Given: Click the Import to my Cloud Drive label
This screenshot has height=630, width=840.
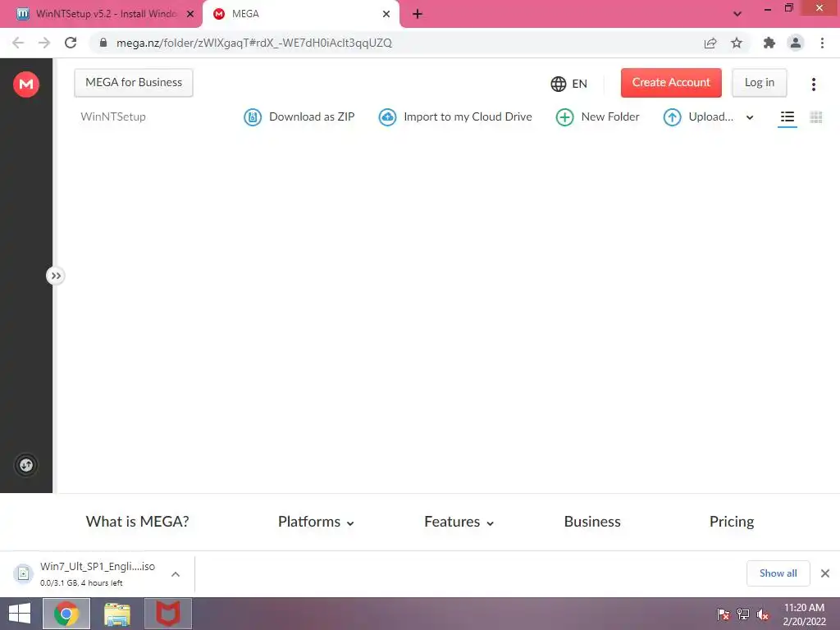Looking at the screenshot, I should click(x=468, y=116).
